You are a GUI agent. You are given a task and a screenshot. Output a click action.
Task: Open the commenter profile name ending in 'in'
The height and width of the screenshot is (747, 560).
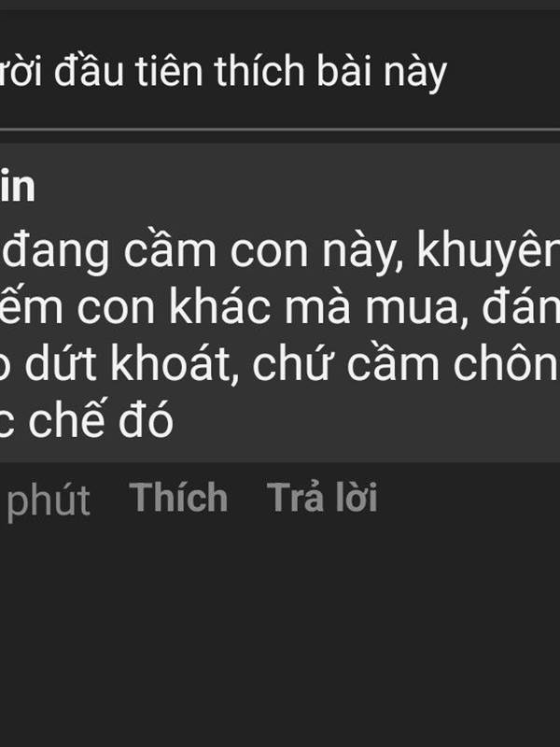(17, 187)
